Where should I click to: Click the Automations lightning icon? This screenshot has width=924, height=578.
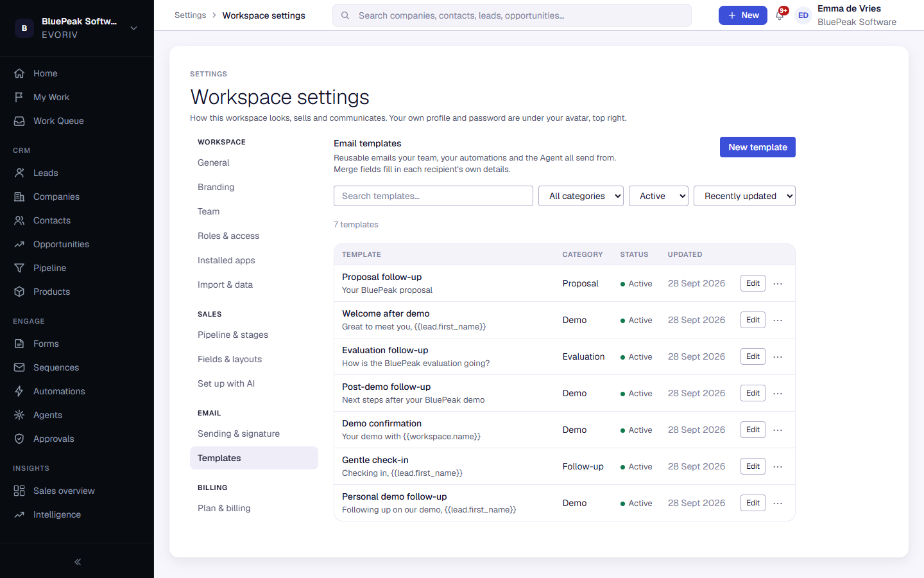(x=19, y=391)
